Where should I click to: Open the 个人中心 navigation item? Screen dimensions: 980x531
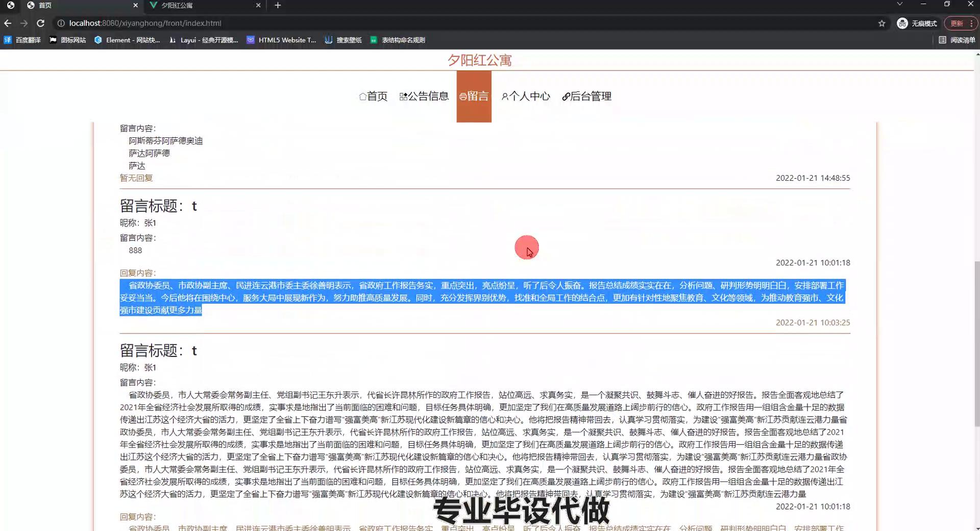pyautogui.click(x=526, y=96)
